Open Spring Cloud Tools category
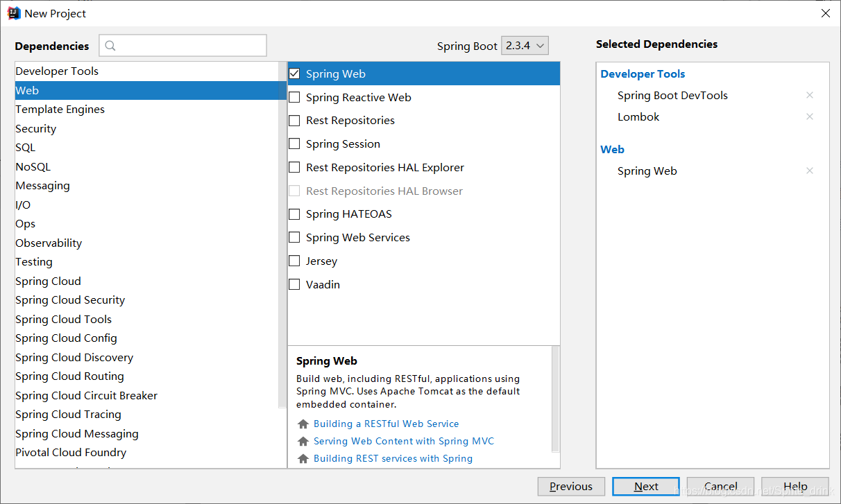The width and height of the screenshot is (841, 504). 146,320
